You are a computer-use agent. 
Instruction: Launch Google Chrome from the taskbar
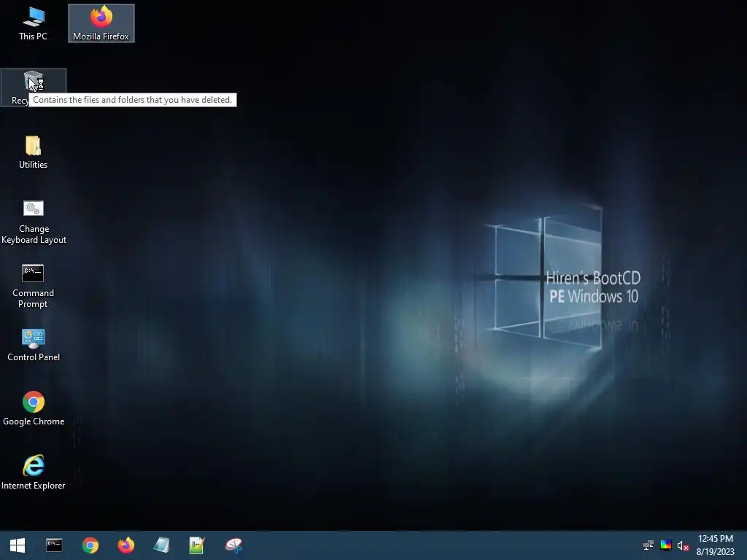pos(90,545)
